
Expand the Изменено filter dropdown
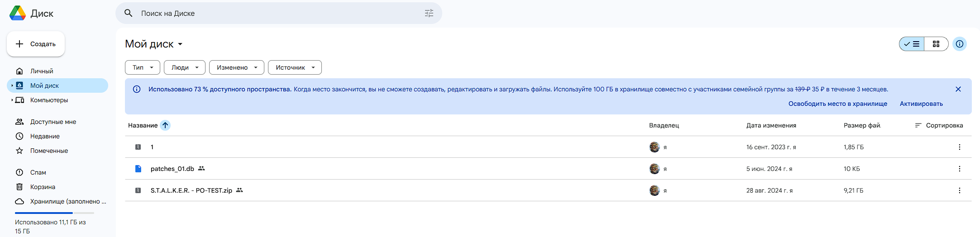click(237, 67)
